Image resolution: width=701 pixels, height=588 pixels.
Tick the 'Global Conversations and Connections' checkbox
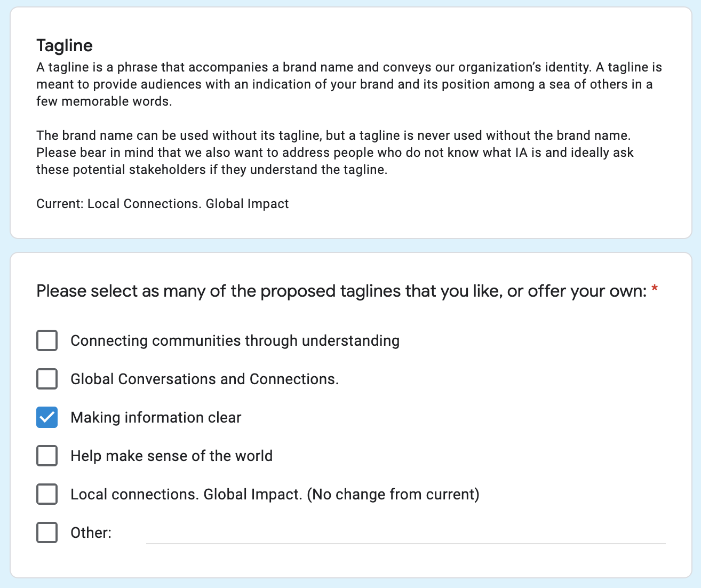[47, 379]
